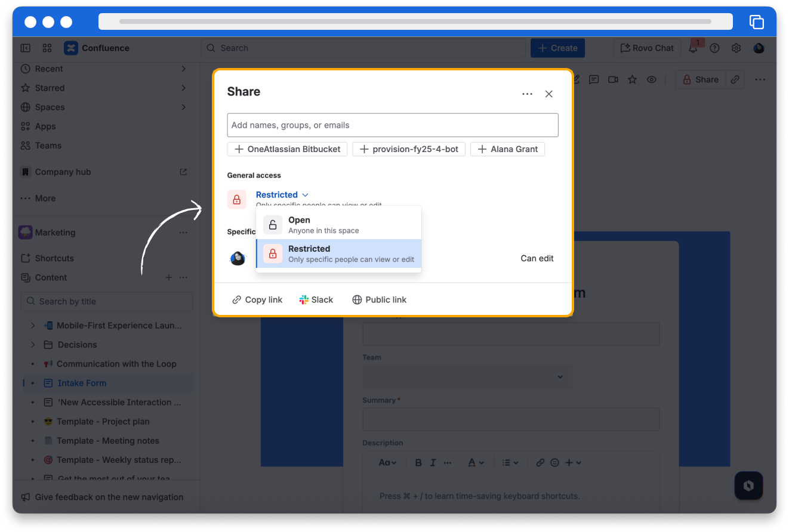Click the Add names, groups, or emails field

pyautogui.click(x=392, y=125)
